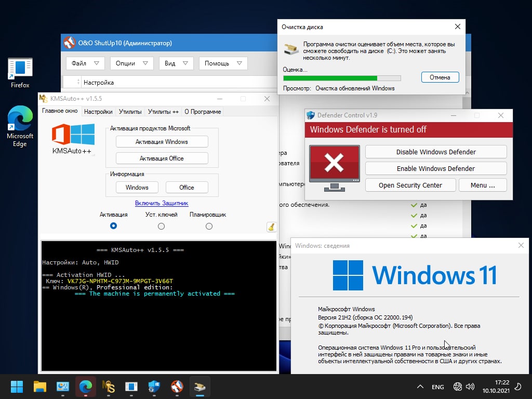532x399 pixels.
Task: Click 'The machine is permanently activated' text
Action: pos(155,294)
